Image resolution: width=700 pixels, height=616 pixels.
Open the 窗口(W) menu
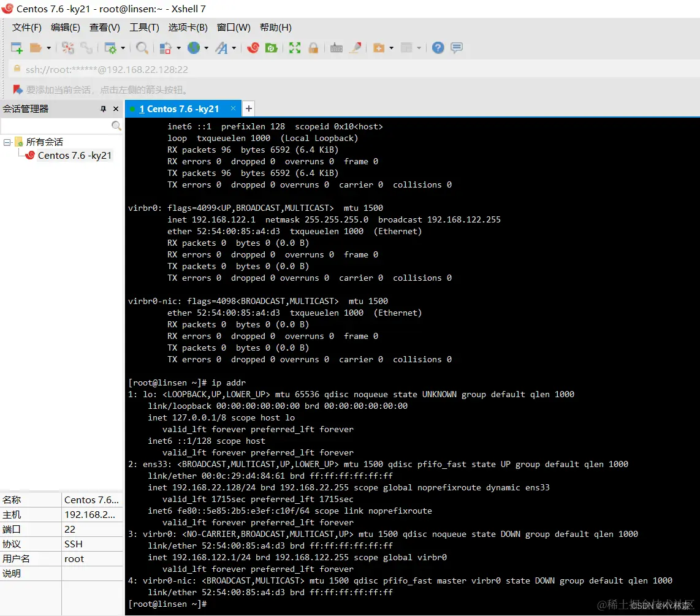pyautogui.click(x=234, y=28)
